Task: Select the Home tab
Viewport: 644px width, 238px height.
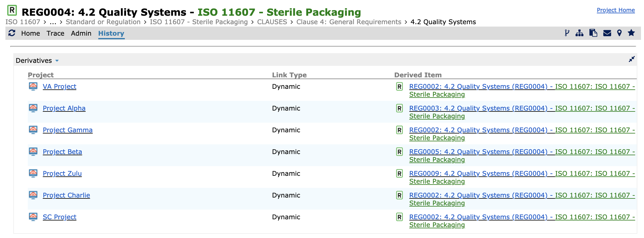Action: click(30, 33)
